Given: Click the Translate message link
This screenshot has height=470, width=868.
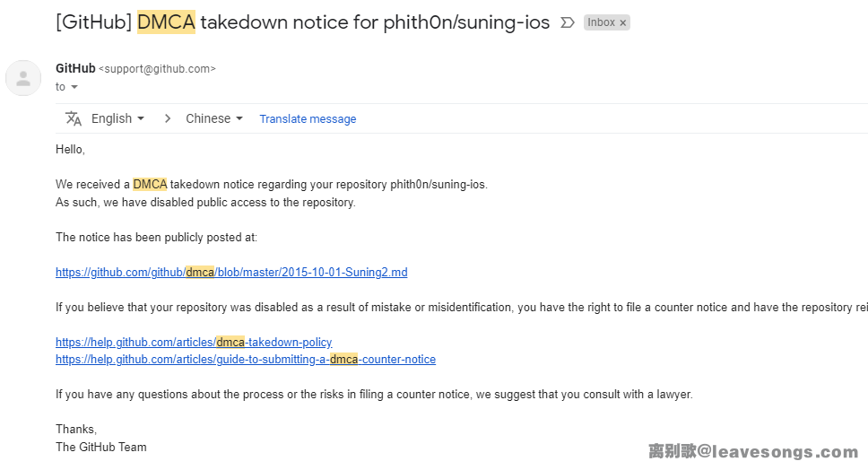Looking at the screenshot, I should coord(308,118).
